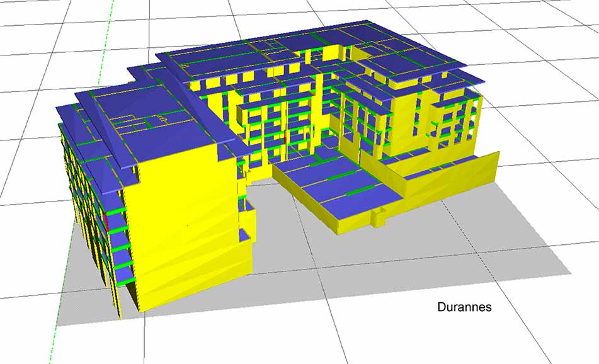Click the Durannes model name label

[x=464, y=307]
